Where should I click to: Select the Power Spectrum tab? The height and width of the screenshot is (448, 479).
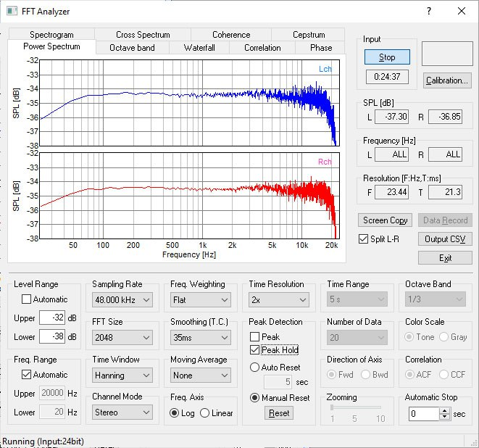point(51,46)
